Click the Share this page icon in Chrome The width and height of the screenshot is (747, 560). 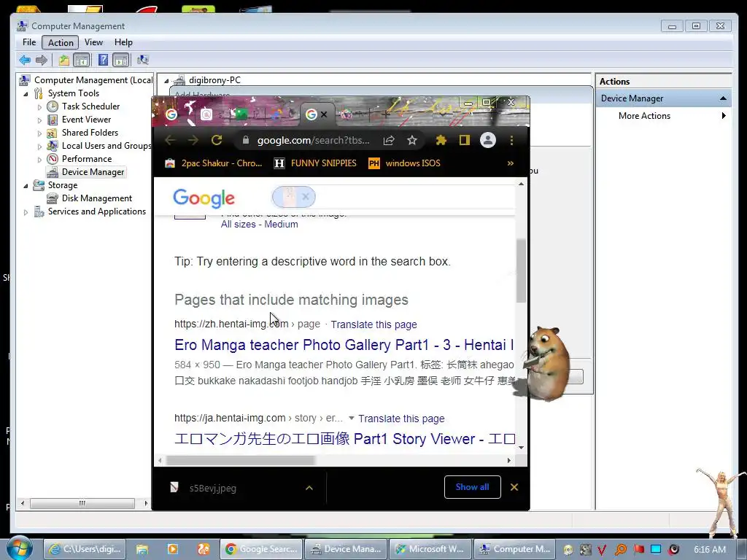pyautogui.click(x=389, y=140)
